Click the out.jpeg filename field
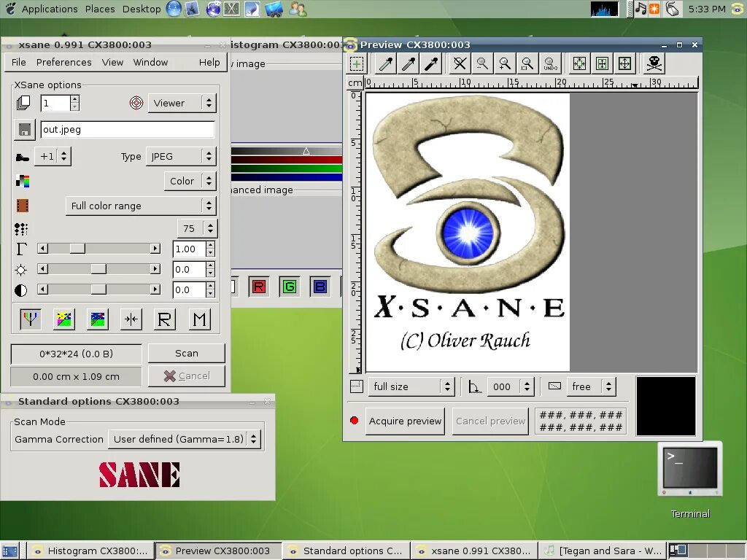The height and width of the screenshot is (560, 747). (x=128, y=130)
